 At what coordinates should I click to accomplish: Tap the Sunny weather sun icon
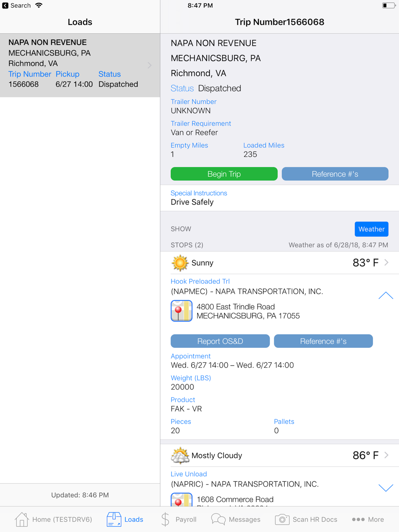180,263
